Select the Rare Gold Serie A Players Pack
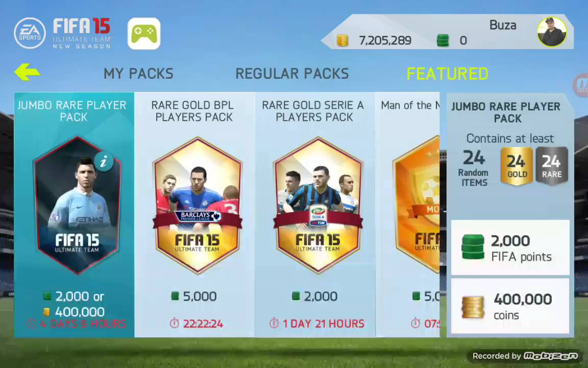588x368 pixels. click(x=315, y=215)
